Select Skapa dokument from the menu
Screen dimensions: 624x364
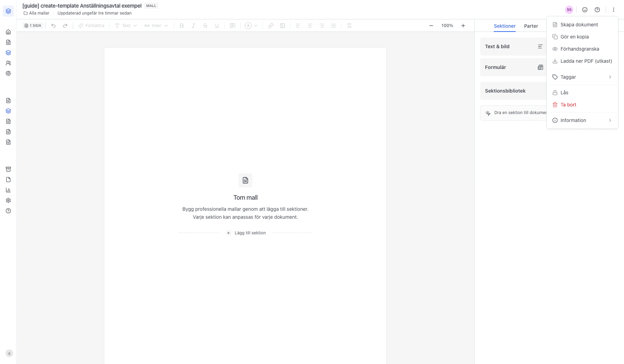(582, 25)
